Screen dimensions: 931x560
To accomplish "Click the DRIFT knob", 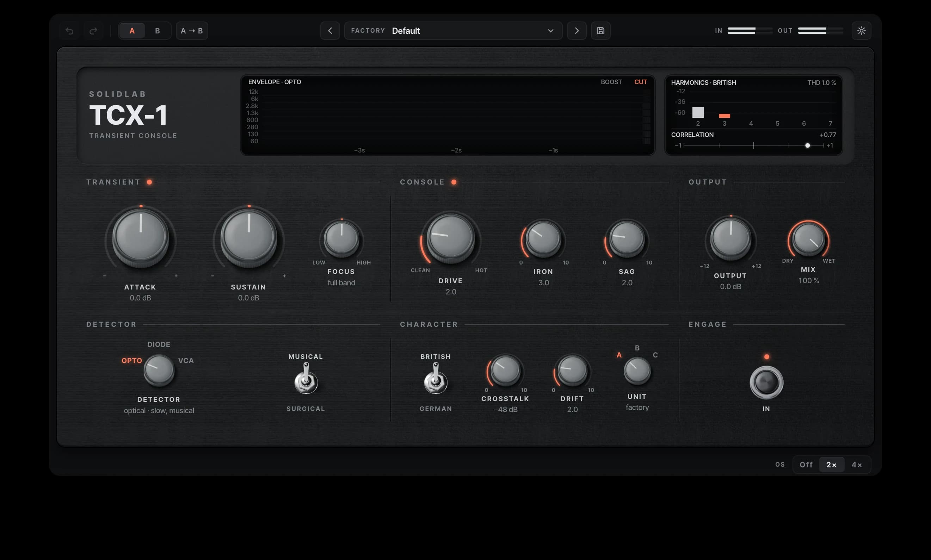I will [x=572, y=370].
